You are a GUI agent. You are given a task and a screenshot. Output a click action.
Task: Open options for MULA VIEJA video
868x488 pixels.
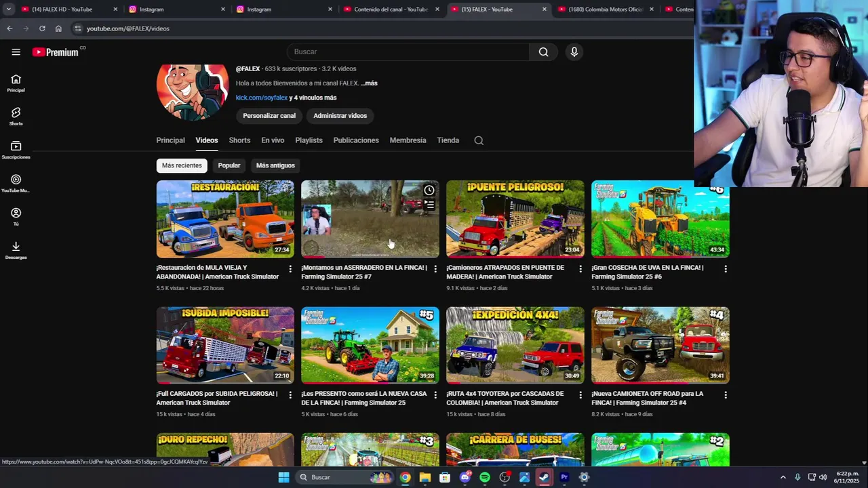point(290,269)
